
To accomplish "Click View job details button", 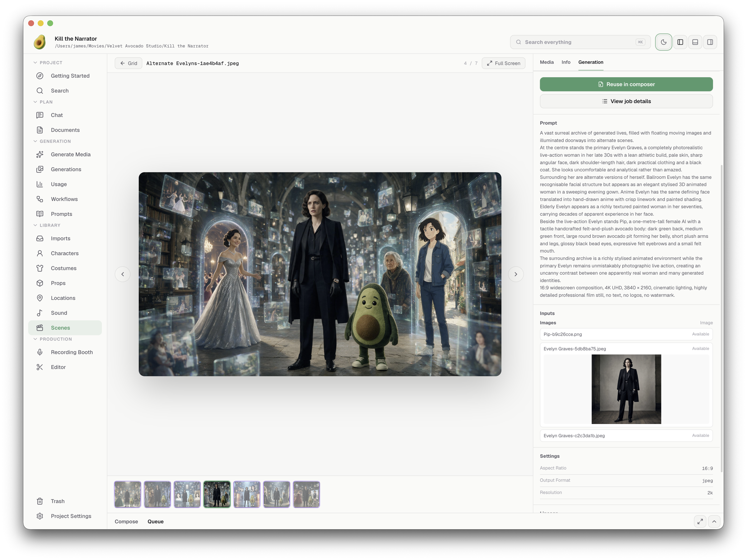I will point(626,101).
